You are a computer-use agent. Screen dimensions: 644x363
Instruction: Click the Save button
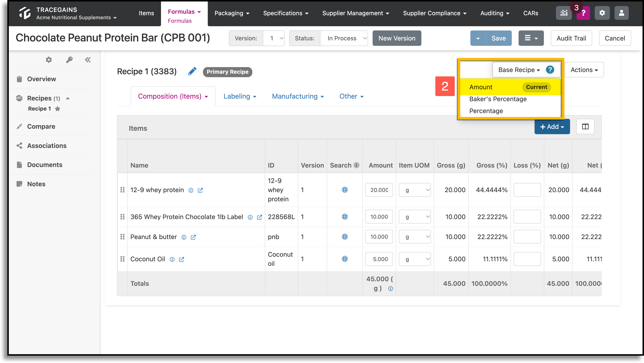(x=499, y=38)
